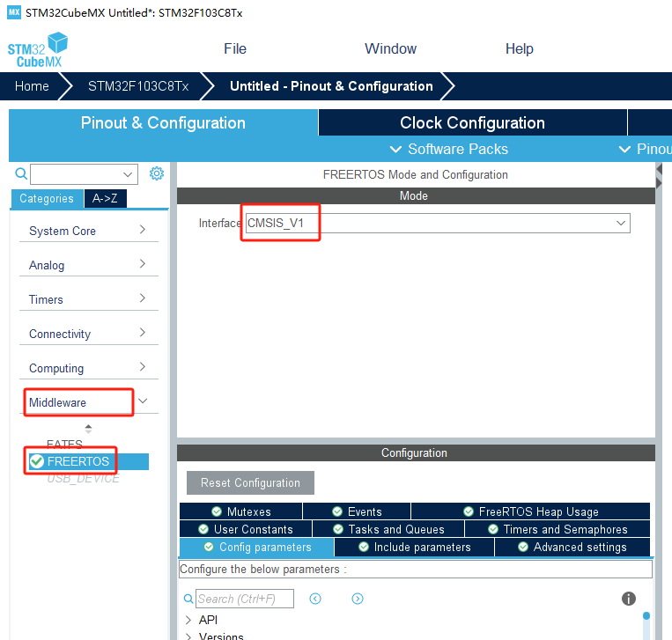Open the Config parameters tab
Viewport: 672px width, 640px height.
point(256,547)
